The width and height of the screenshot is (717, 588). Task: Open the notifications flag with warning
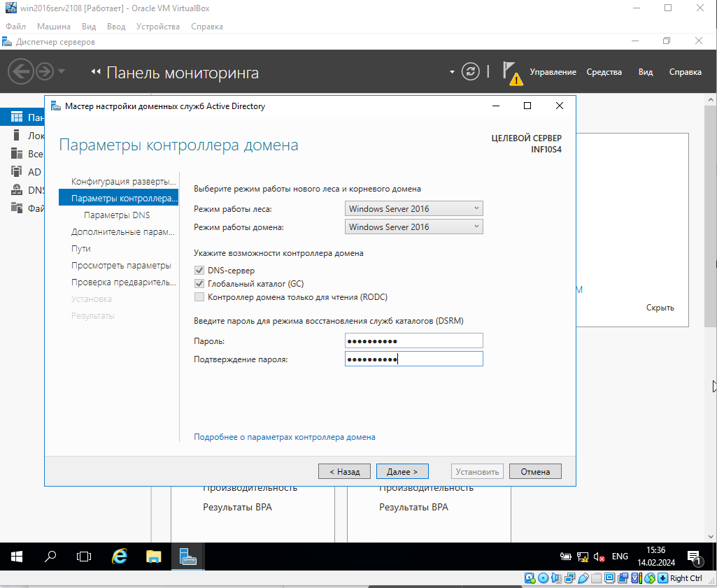click(512, 73)
